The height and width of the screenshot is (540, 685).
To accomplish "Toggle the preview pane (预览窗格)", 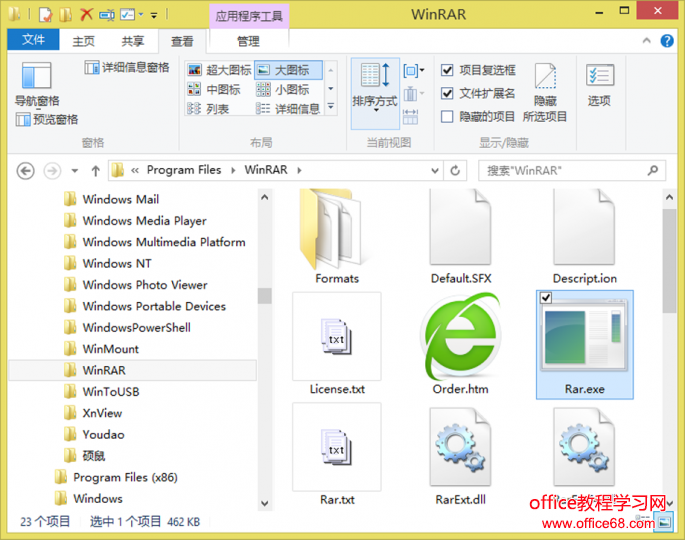I will [x=47, y=119].
